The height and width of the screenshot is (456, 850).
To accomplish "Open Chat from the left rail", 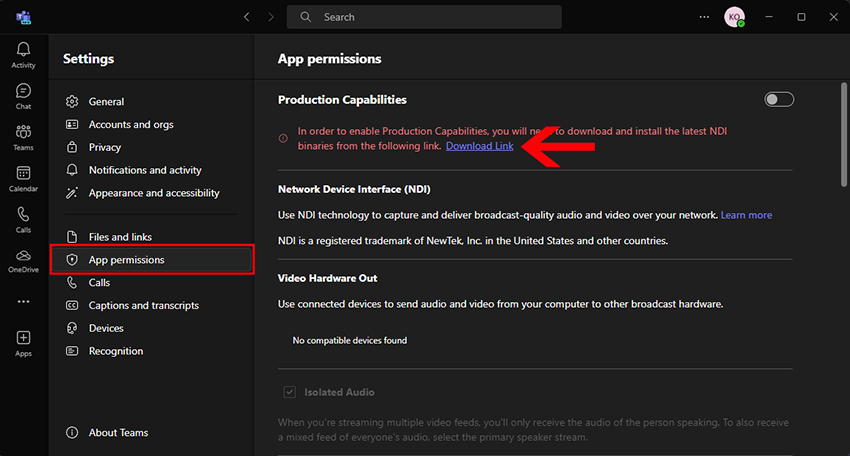I will pyautogui.click(x=23, y=96).
